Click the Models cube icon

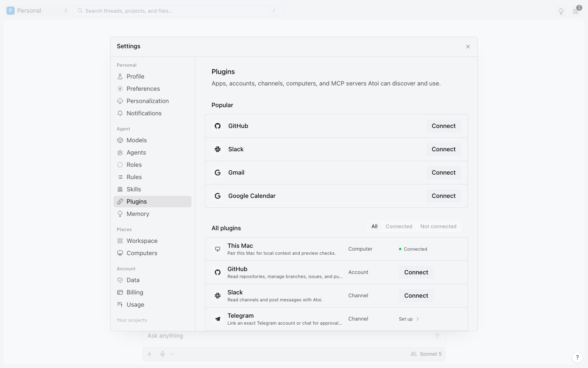point(120,140)
